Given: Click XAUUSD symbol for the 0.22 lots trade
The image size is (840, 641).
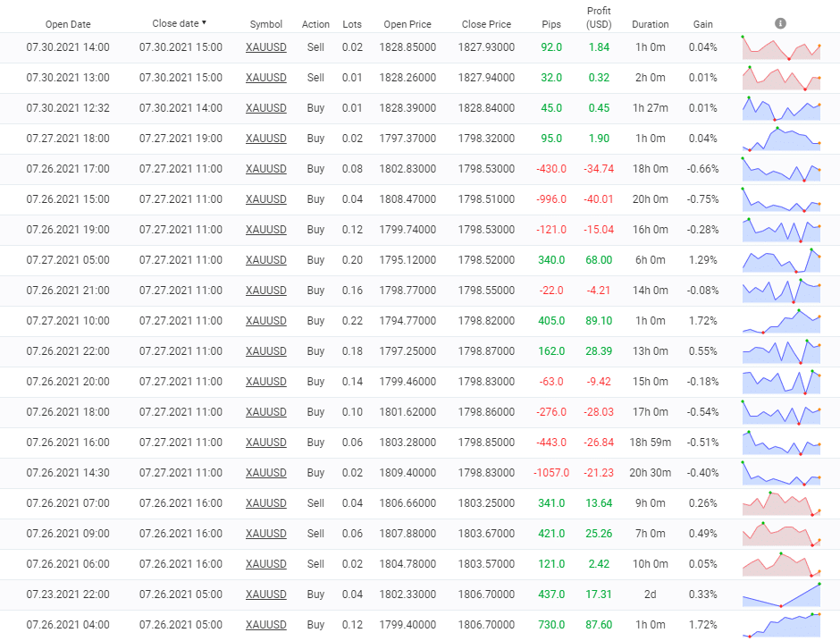Looking at the screenshot, I should [265, 321].
